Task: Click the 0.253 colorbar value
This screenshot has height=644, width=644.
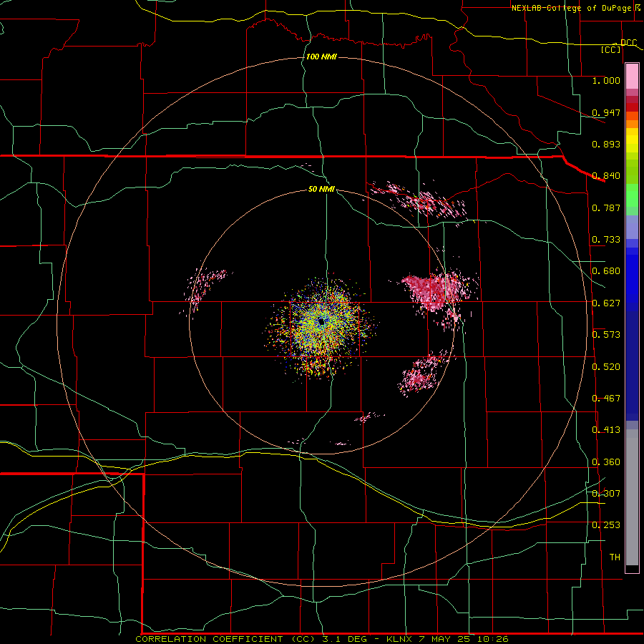Action: 606,525
